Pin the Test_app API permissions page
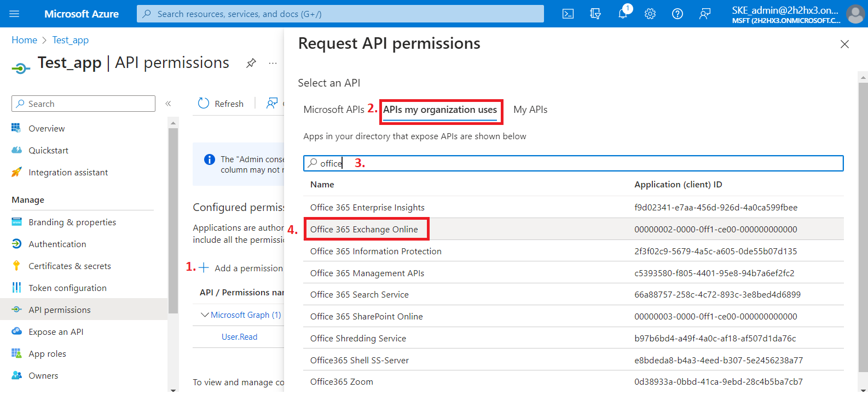Screen dimensions: 868x394 [251, 63]
